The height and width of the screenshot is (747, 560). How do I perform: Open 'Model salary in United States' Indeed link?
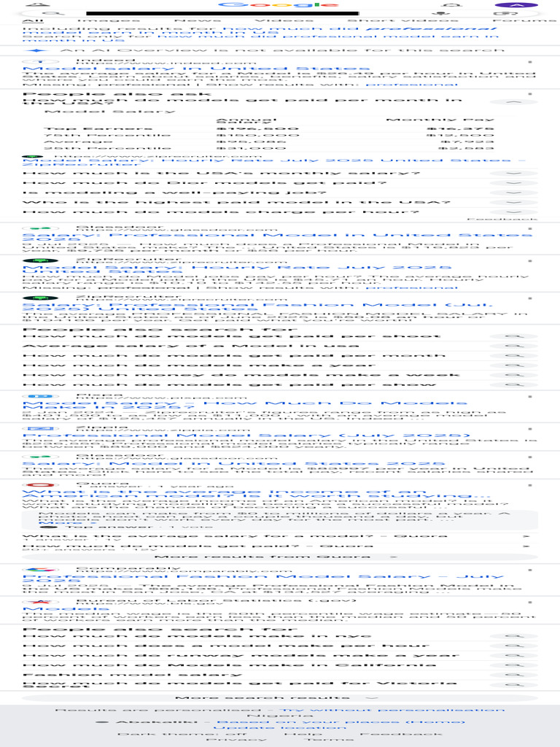[x=196, y=69]
